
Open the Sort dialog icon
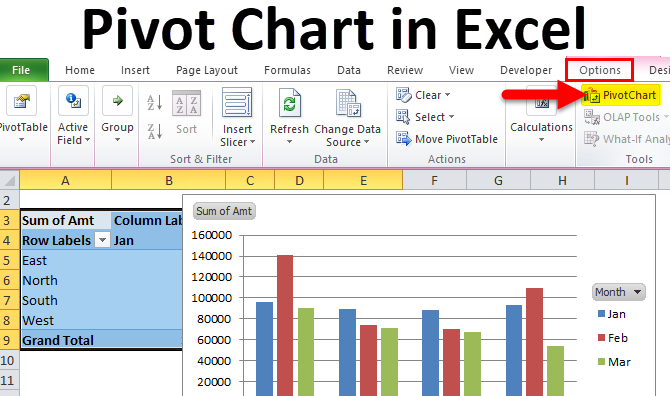click(x=186, y=103)
